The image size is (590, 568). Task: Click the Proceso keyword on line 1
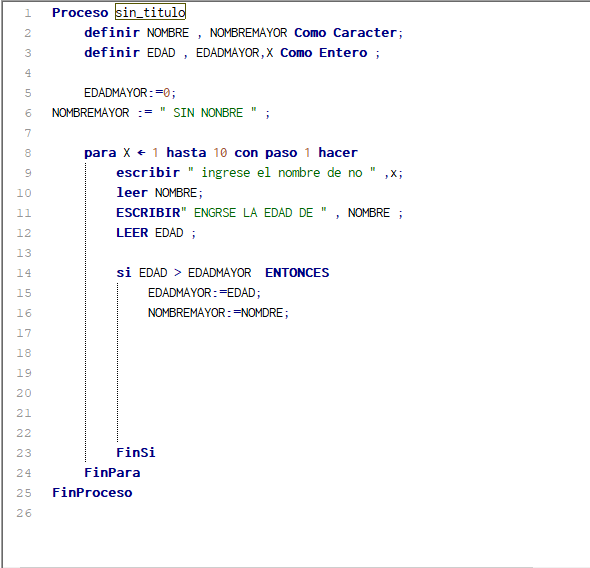point(80,12)
